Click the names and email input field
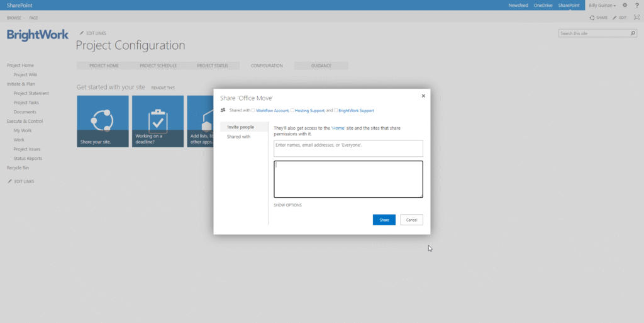 pyautogui.click(x=348, y=149)
